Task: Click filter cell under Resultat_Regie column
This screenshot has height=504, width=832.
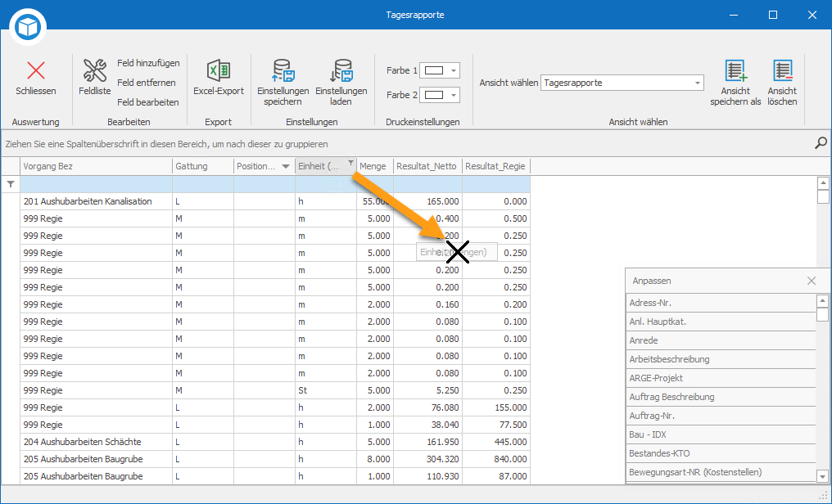Action: (496, 184)
